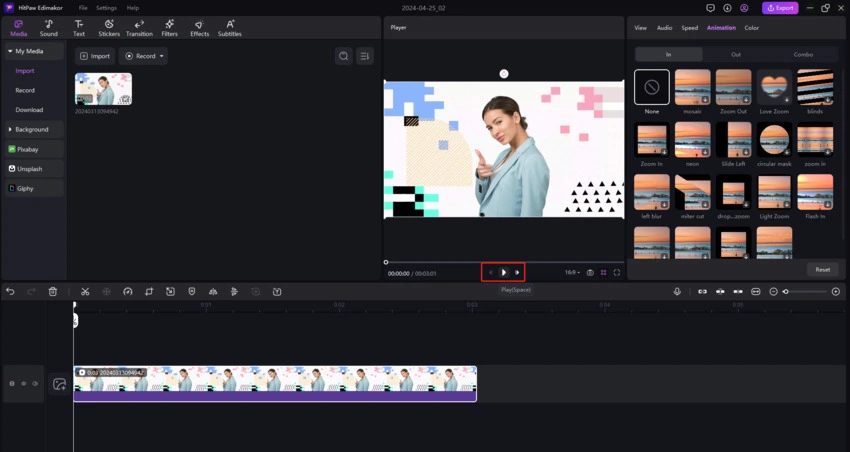This screenshot has width=850, height=452.
Task: Click the add media to track icon
Action: pyautogui.click(x=60, y=384)
